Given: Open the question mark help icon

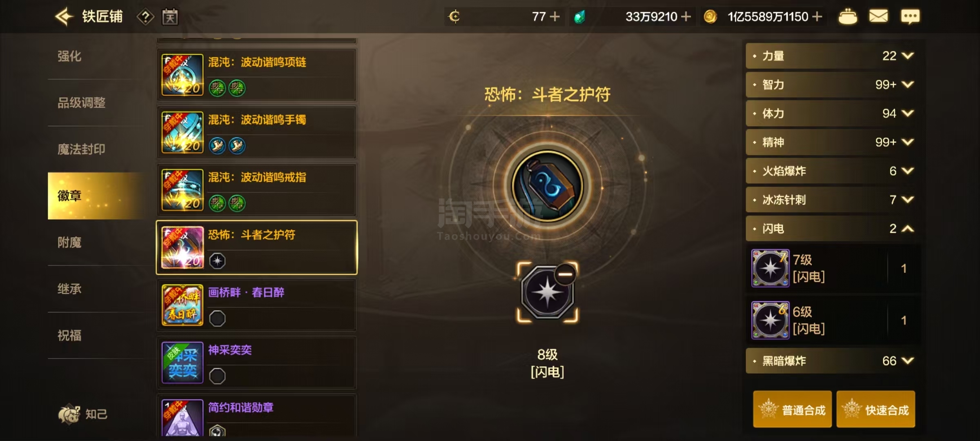Looking at the screenshot, I should tap(145, 17).
